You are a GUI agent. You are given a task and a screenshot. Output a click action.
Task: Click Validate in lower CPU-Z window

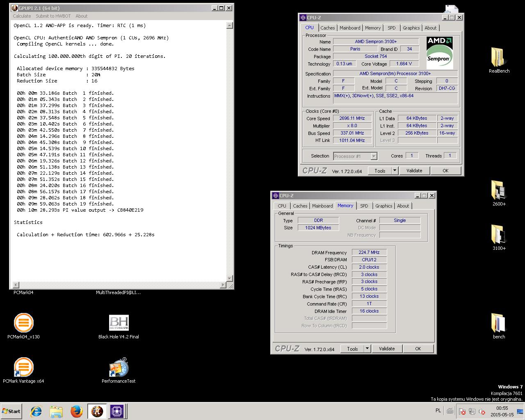click(387, 349)
